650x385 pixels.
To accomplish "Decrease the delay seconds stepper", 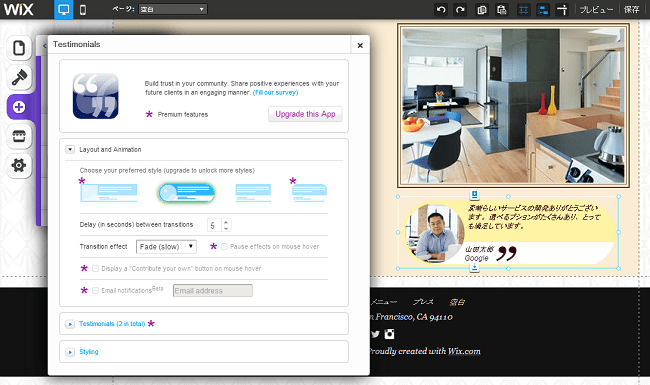I will pos(226,228).
